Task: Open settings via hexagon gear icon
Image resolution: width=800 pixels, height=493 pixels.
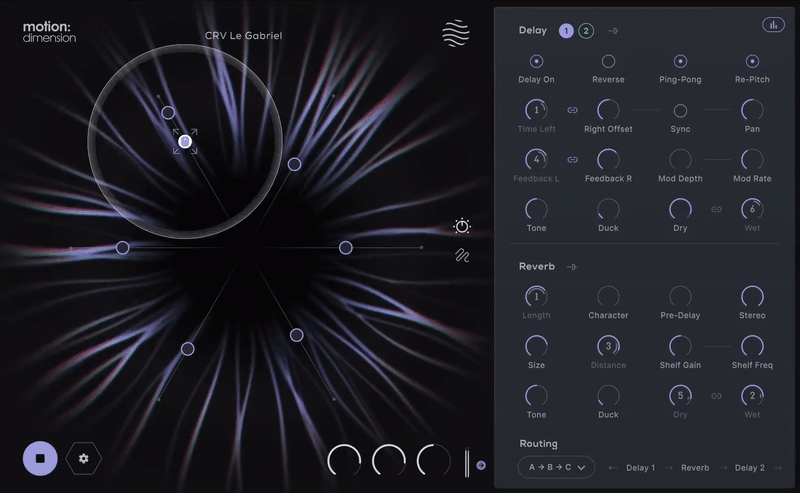Action: click(84, 458)
